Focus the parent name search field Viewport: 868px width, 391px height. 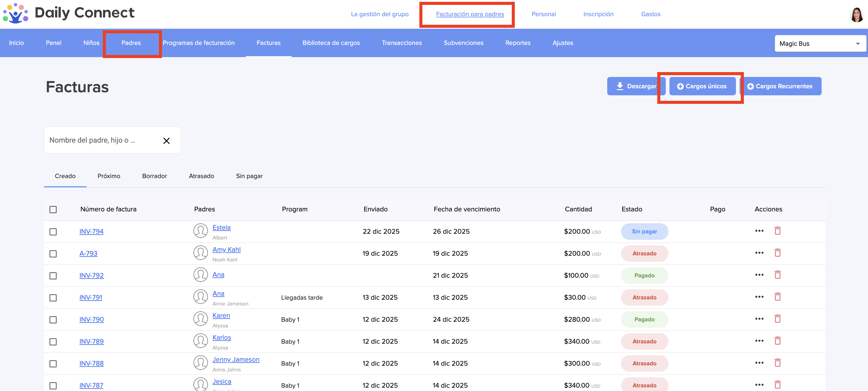coord(101,140)
